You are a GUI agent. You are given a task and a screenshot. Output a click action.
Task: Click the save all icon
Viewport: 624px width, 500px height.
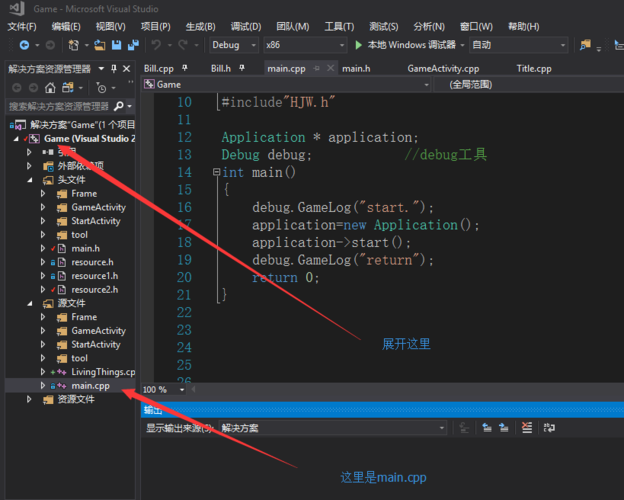pos(133,45)
